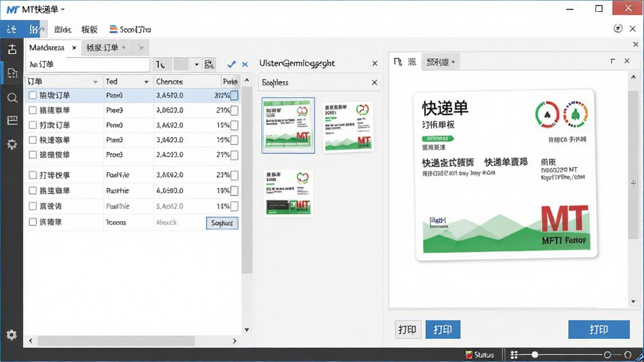
Task: Toggle the Pete checkbox in the Pastrie row
Action: [234, 191]
